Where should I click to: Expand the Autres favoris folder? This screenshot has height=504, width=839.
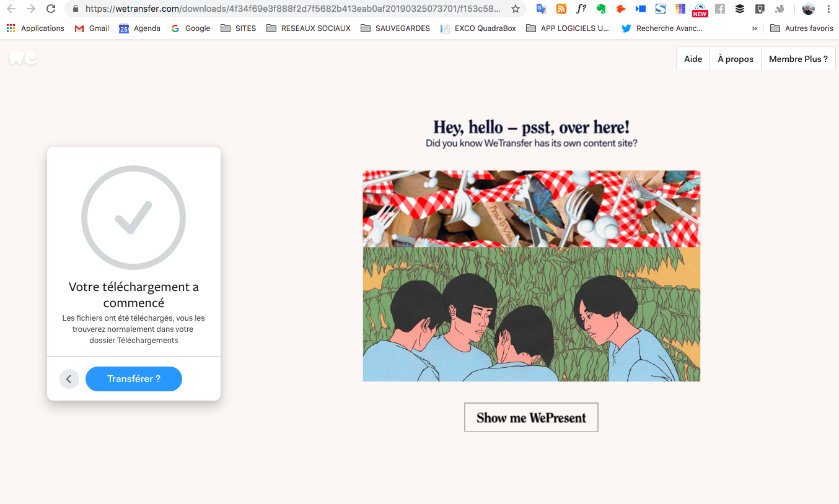pos(802,28)
